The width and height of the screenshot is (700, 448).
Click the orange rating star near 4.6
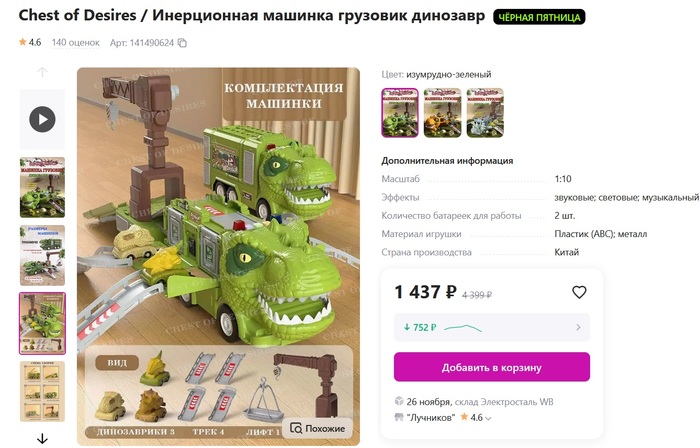tap(22, 42)
